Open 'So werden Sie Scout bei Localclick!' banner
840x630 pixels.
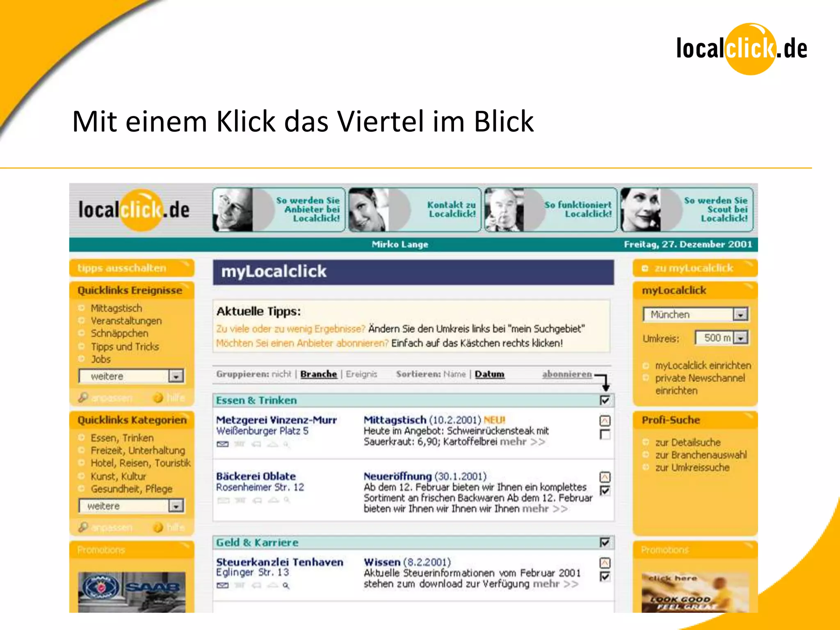point(687,210)
